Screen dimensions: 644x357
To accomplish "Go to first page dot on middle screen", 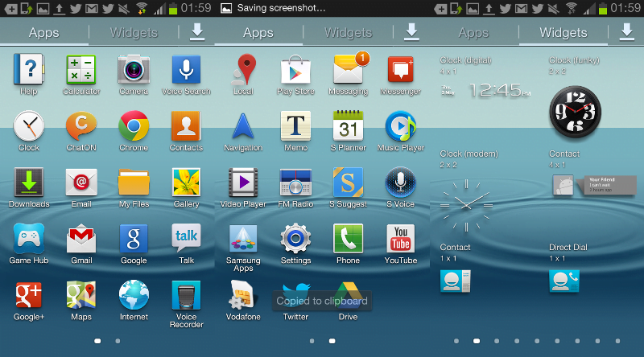I will click(312, 341).
